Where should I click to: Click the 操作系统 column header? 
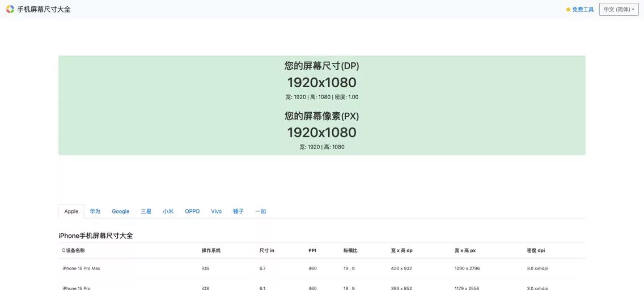[x=211, y=250]
